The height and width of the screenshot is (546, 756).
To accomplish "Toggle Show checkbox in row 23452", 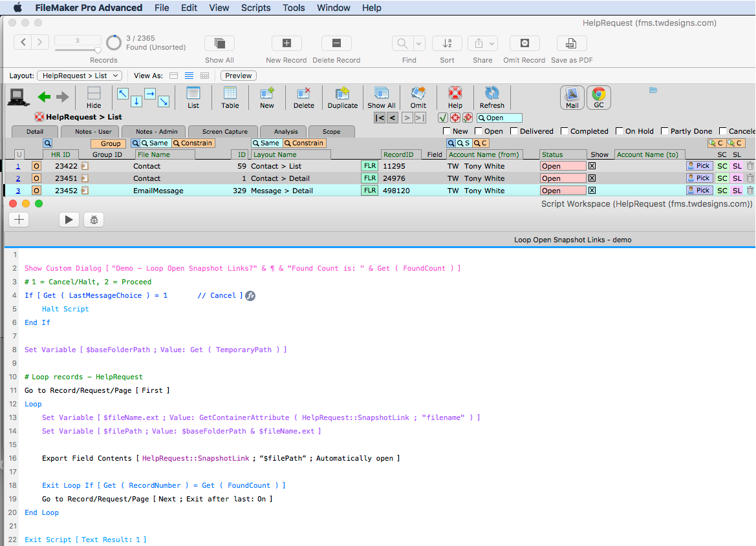I will (592, 191).
